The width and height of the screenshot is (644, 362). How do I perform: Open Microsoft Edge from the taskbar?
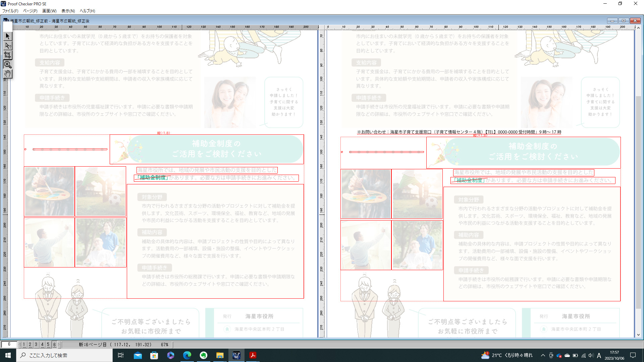tap(187, 355)
